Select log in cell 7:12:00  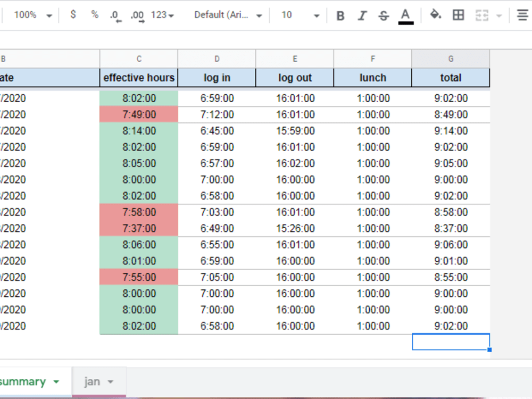click(217, 115)
